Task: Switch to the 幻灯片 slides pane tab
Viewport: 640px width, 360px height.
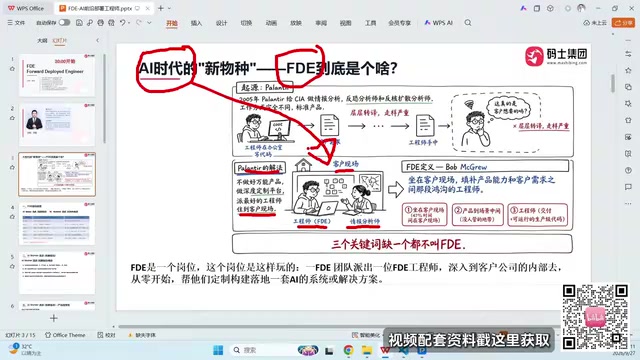Action: pos(60,40)
